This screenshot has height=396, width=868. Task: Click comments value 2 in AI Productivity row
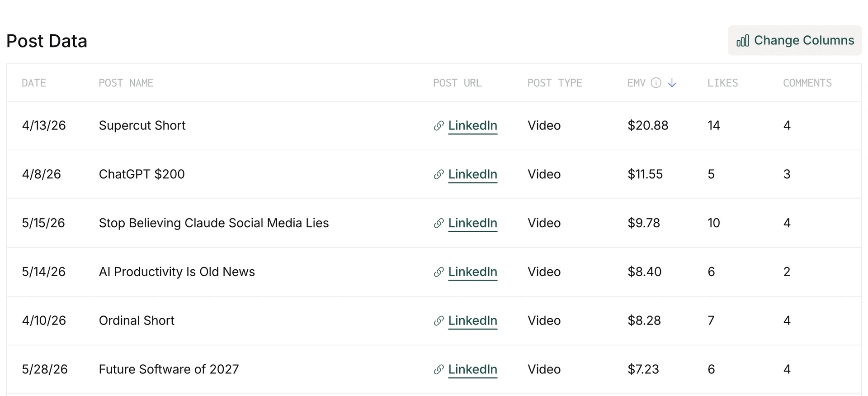tap(787, 272)
